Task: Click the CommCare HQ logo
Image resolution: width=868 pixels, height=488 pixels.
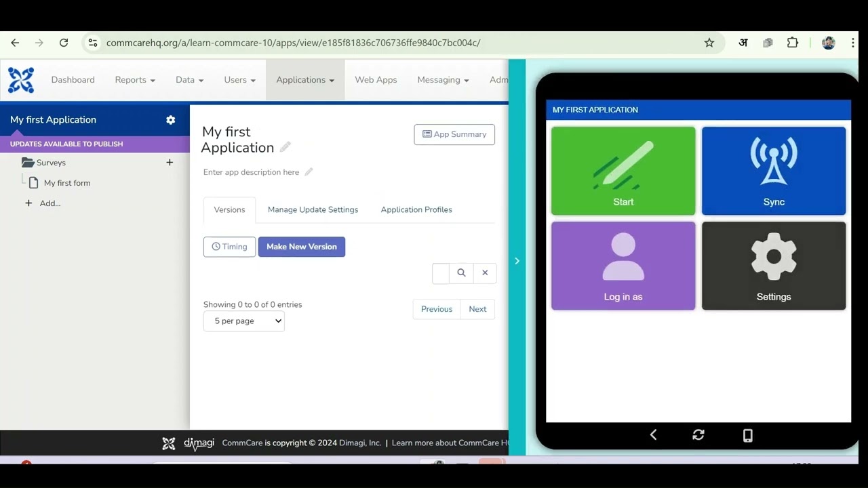Action: click(x=21, y=80)
